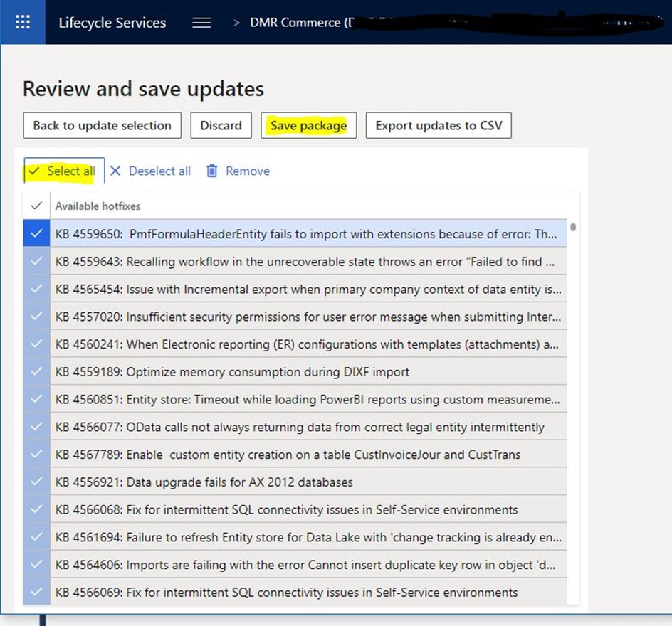Select the KB 4559643 Recalling workflow row text
Screen dimensions: 672x626
pyautogui.click(x=305, y=261)
